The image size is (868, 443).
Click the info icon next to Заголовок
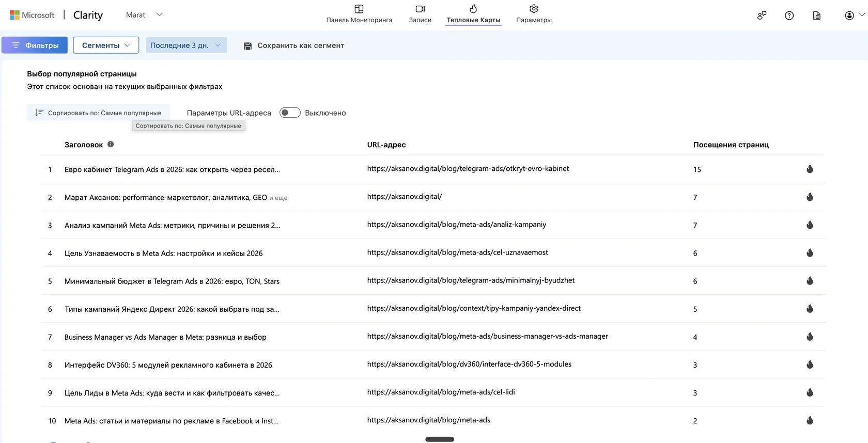[111, 144]
